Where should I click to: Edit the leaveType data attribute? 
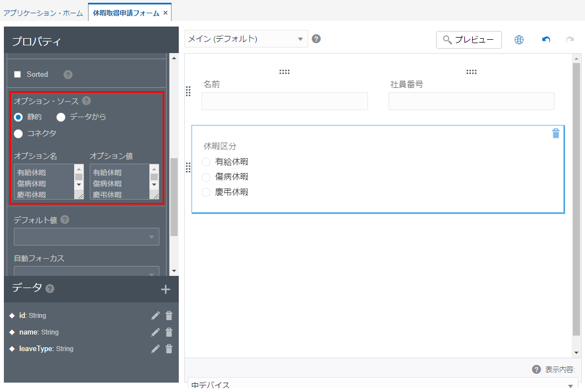click(156, 349)
